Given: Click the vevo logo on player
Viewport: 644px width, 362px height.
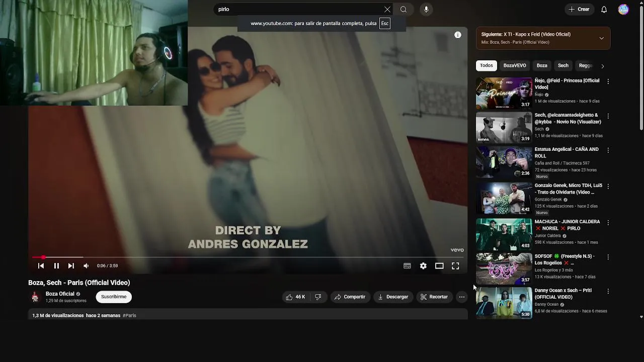Looking at the screenshot, I should [457, 250].
